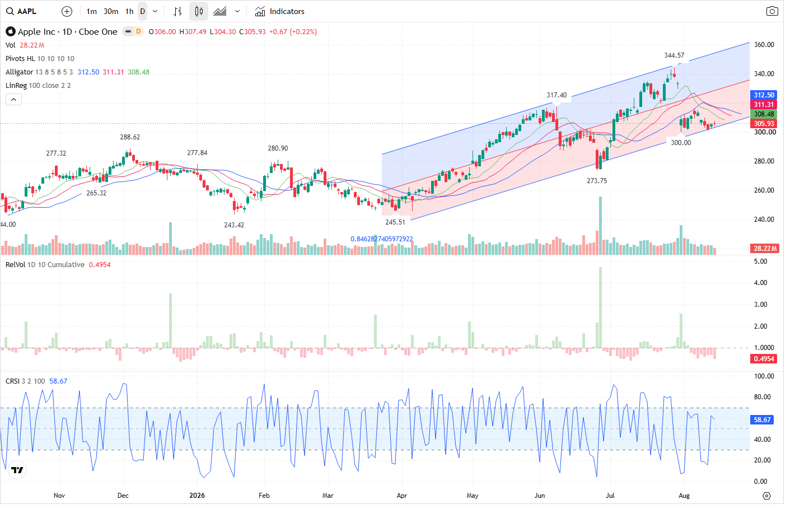Screen dimensions: 795x532
Task: Click the Nov label on time axis
Action: [x=59, y=496]
